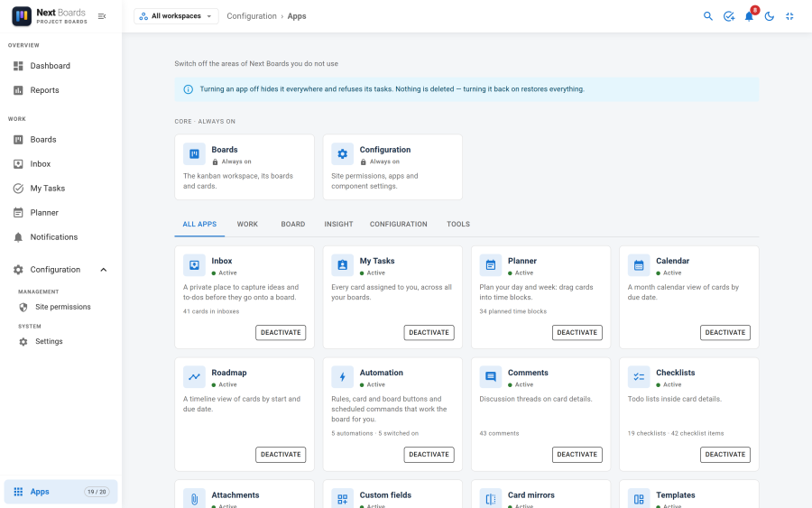
Task: Deactivate the Planner app
Action: tap(577, 332)
